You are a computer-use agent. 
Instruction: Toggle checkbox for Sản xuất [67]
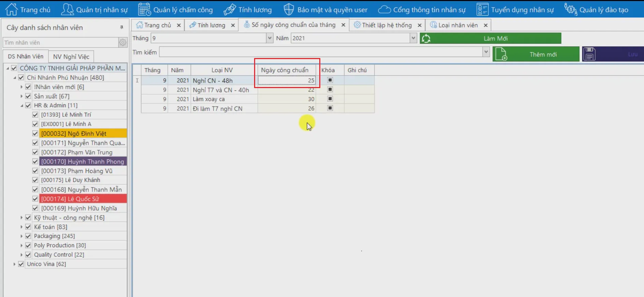[28, 96]
